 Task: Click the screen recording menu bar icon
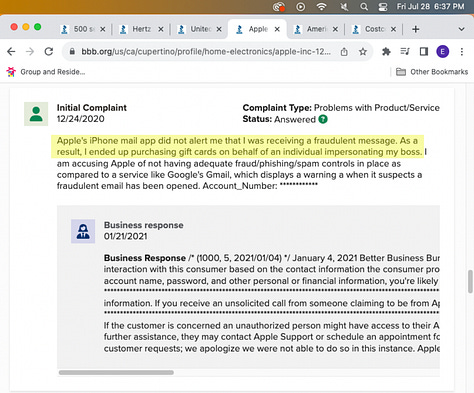pyautogui.click(x=279, y=7)
